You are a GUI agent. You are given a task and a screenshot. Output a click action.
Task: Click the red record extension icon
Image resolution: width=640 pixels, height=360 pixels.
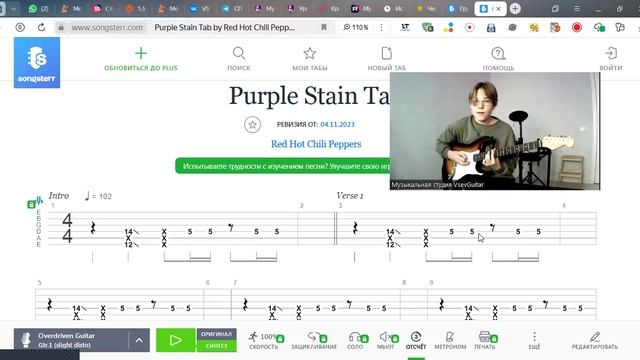[577, 27]
